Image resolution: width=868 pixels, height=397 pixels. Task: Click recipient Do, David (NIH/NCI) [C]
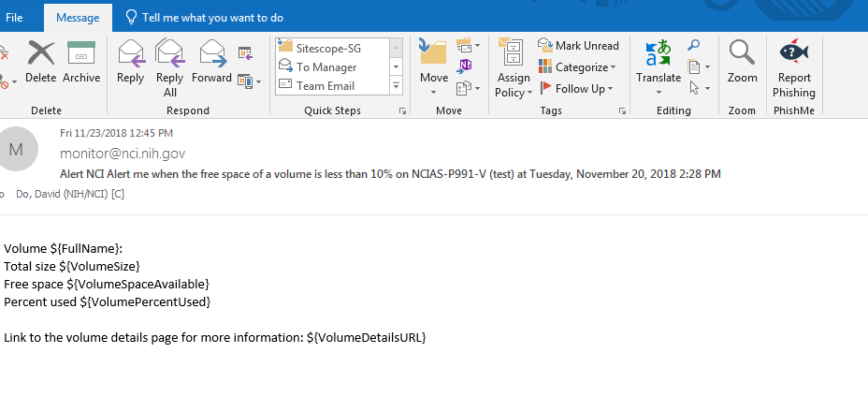click(70, 194)
